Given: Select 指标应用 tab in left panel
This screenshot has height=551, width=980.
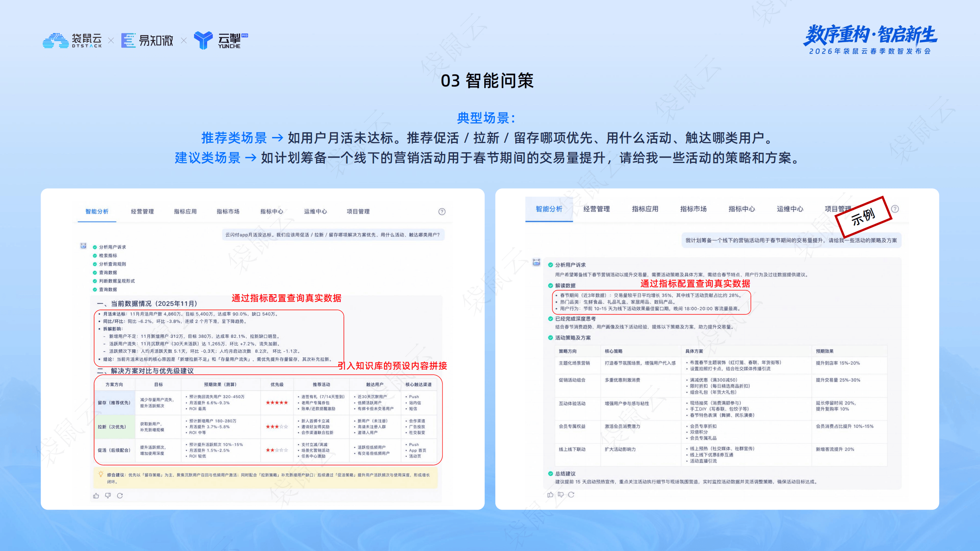Looking at the screenshot, I should tap(185, 212).
